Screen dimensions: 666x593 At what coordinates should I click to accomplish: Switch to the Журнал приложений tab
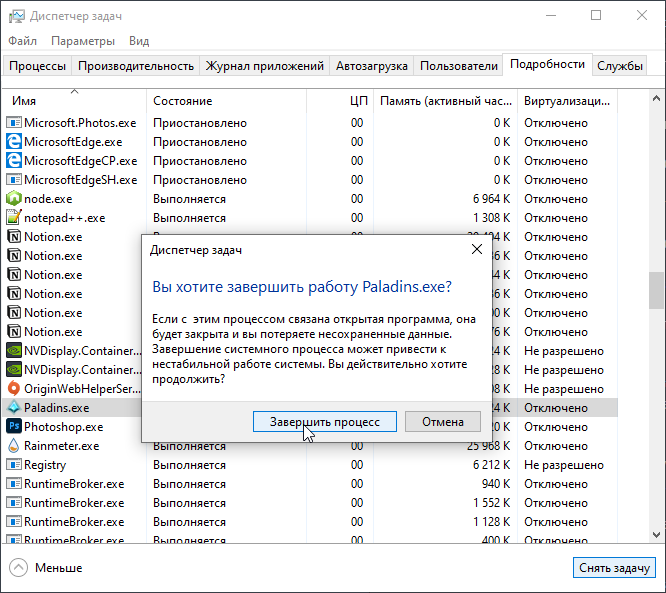click(x=265, y=66)
